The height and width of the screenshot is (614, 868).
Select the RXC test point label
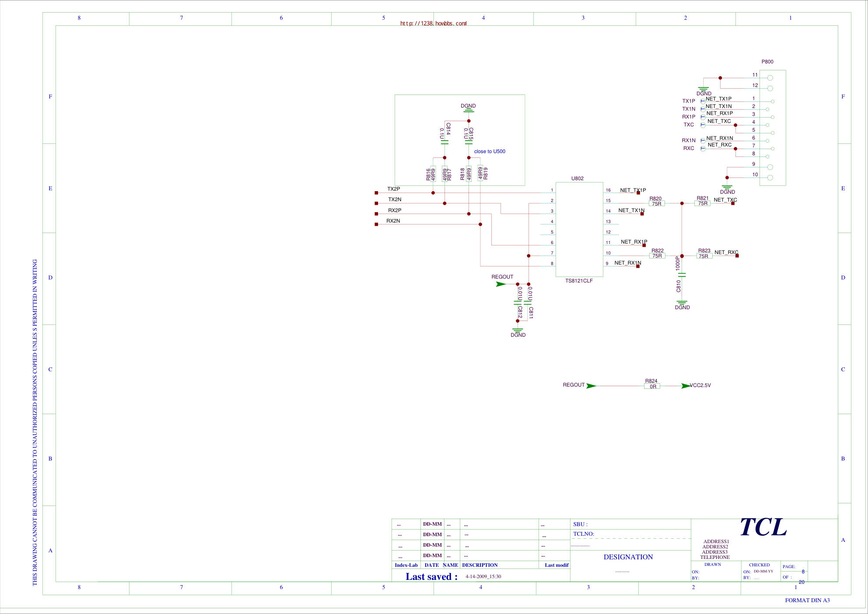[689, 148]
